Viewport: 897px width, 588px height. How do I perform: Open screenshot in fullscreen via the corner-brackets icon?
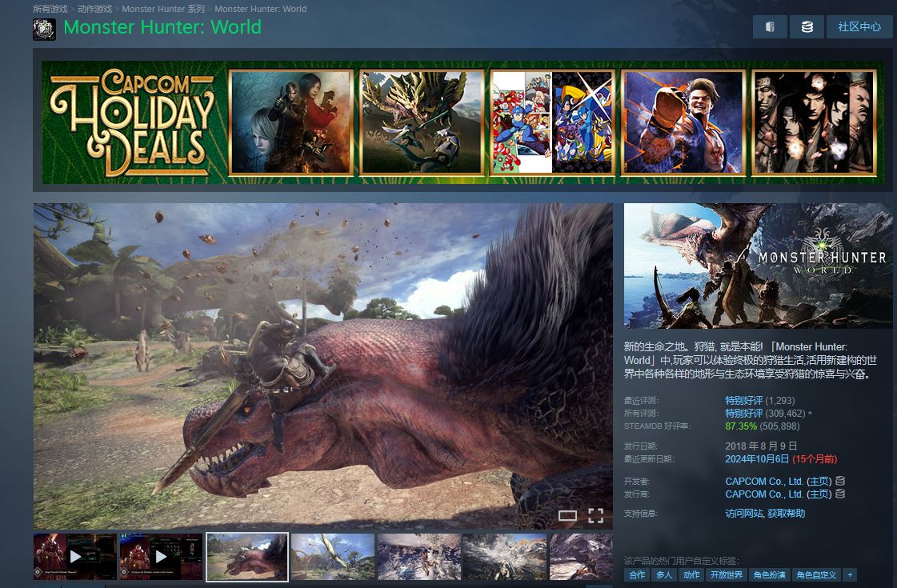tap(595, 515)
